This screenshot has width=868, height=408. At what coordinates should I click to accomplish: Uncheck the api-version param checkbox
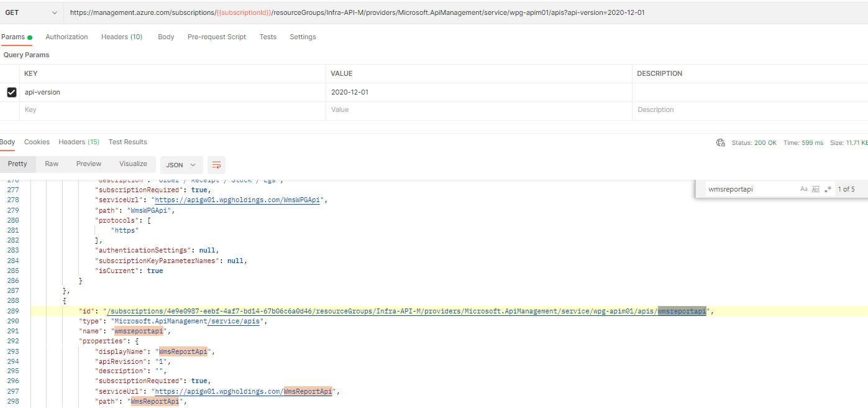point(11,92)
